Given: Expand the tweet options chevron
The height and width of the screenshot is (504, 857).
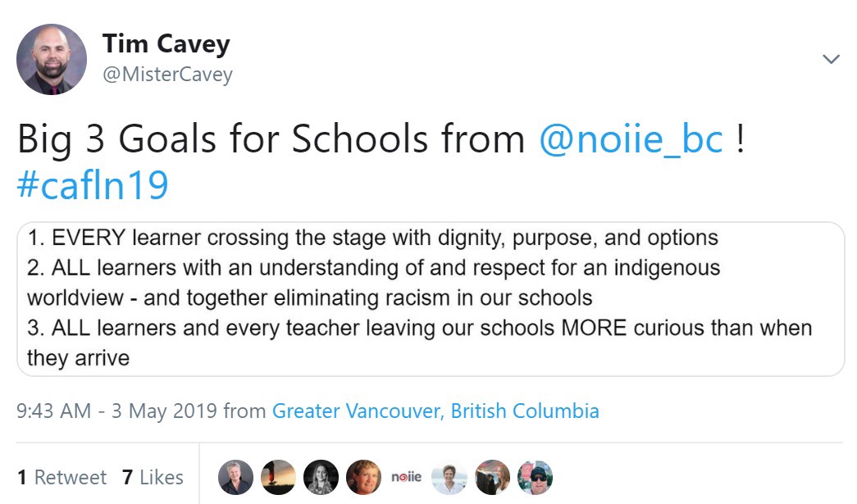Looking at the screenshot, I should point(831,59).
